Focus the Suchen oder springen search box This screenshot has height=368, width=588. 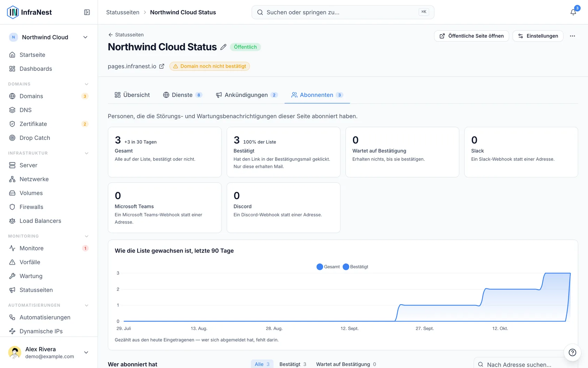click(x=343, y=12)
